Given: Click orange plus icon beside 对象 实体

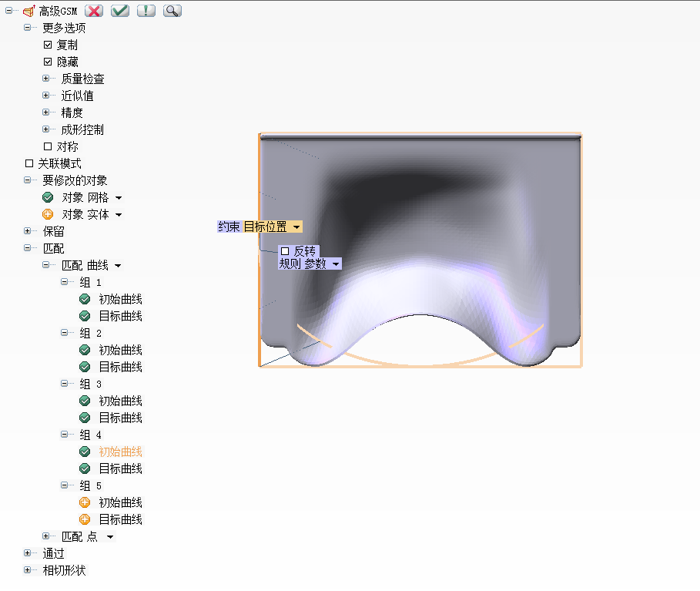Looking at the screenshot, I should (x=48, y=214).
